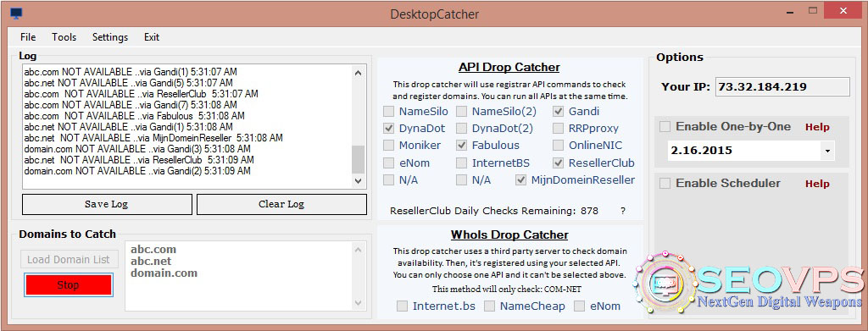
Task: Enable the API eNom checkbox beside InternetBS
Action: [389, 163]
